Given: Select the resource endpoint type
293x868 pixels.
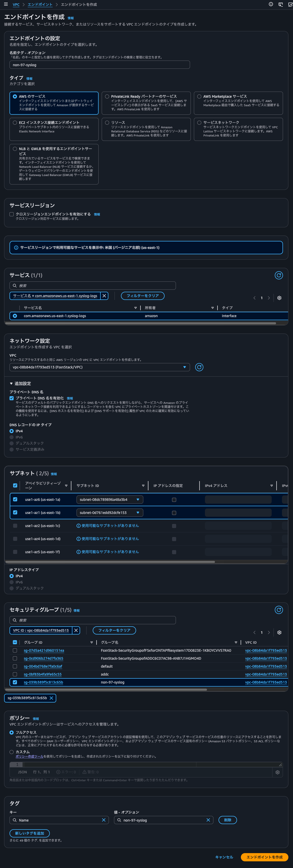Looking at the screenshot, I should click(107, 123).
